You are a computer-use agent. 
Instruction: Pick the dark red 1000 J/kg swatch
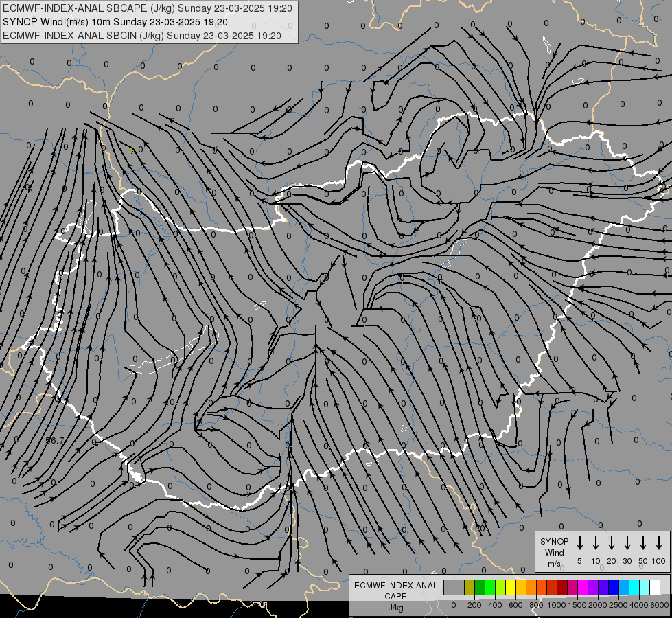pos(562,587)
